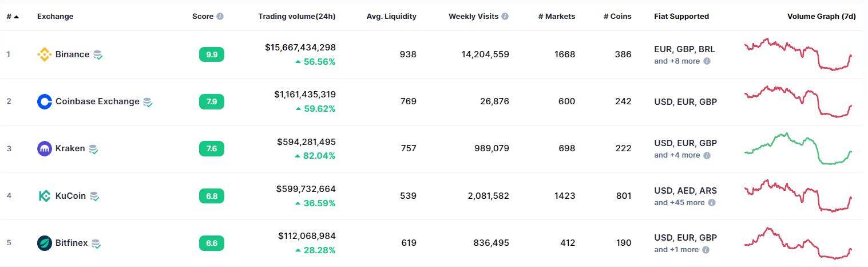This screenshot has width=868, height=267.
Task: Sort table by # Markets header
Action: pyautogui.click(x=557, y=17)
